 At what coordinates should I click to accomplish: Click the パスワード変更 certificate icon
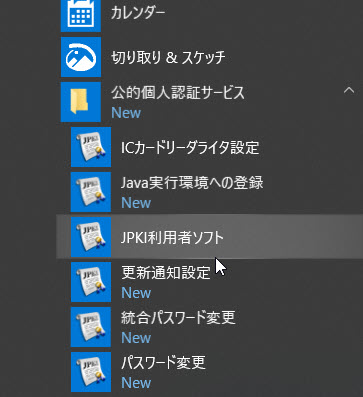click(91, 372)
